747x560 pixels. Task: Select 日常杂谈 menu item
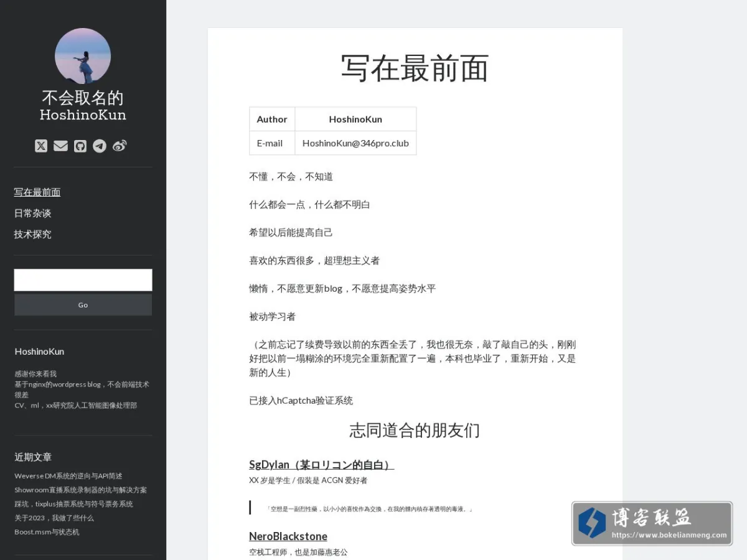tap(32, 213)
